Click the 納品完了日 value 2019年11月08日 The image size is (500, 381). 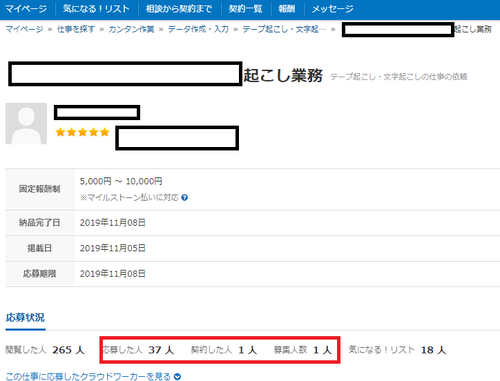coord(113,223)
